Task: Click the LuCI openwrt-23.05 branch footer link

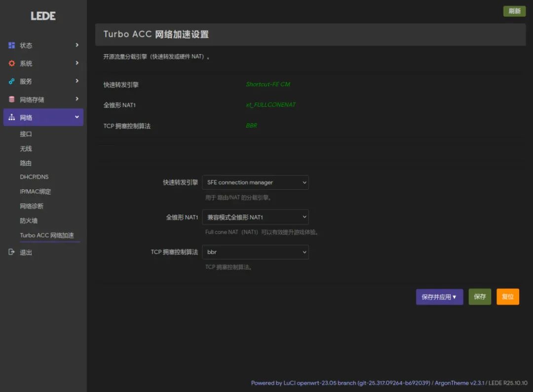Action: click(x=341, y=383)
